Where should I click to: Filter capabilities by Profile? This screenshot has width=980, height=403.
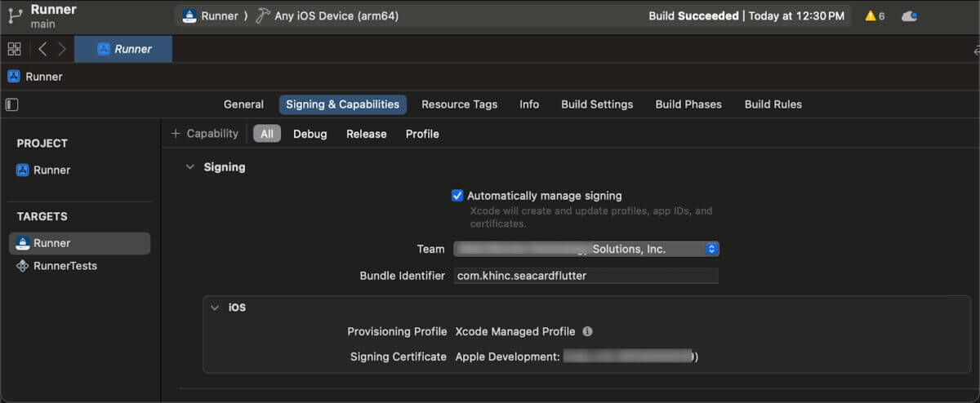pyautogui.click(x=422, y=134)
